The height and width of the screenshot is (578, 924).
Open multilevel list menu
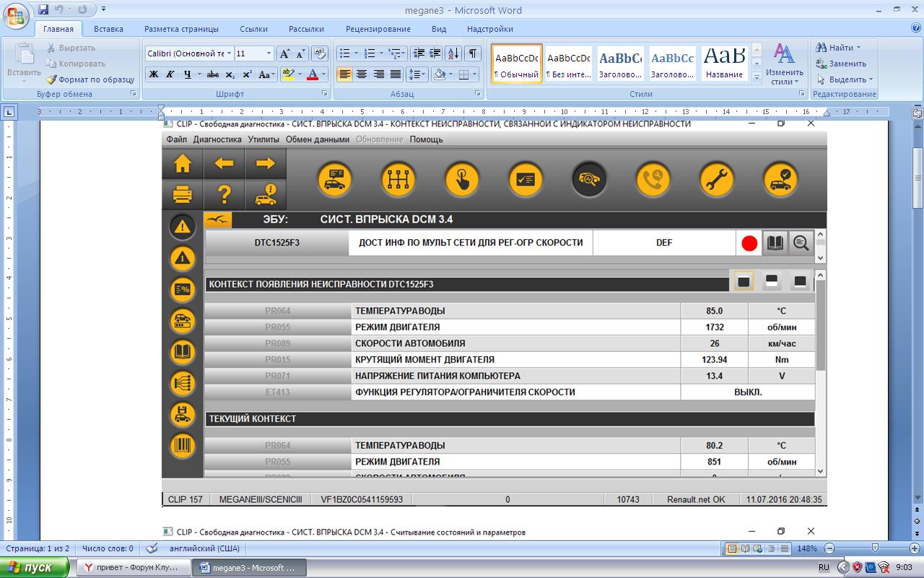(x=396, y=53)
